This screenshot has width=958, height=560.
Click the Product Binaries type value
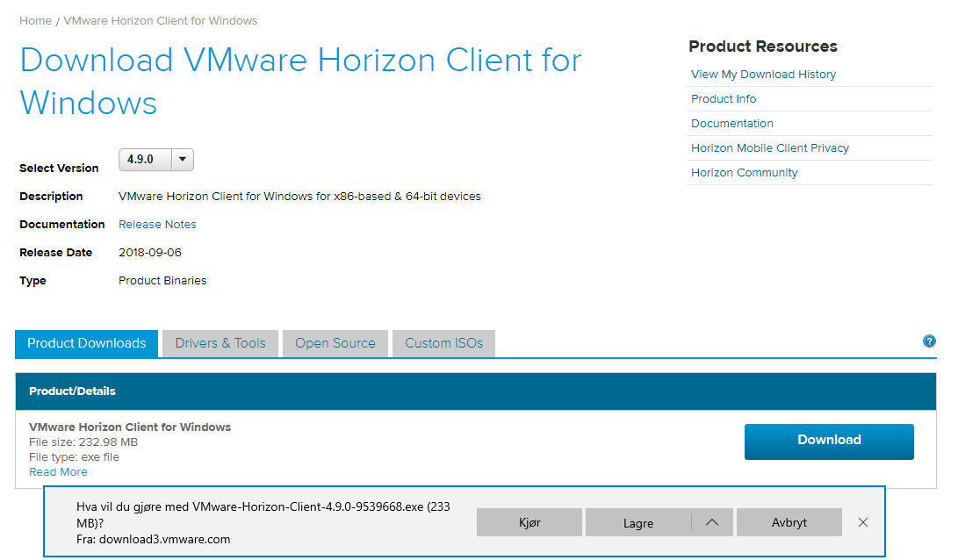(162, 280)
